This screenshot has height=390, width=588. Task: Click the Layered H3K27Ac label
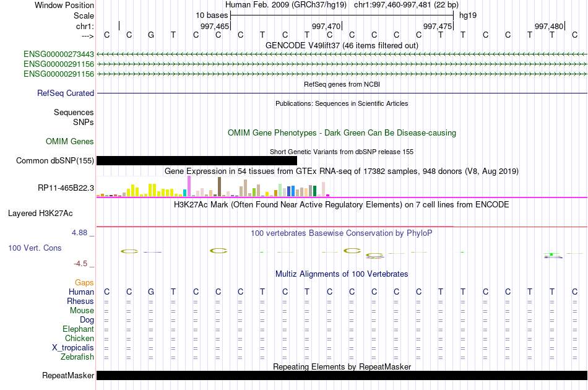[x=40, y=214]
